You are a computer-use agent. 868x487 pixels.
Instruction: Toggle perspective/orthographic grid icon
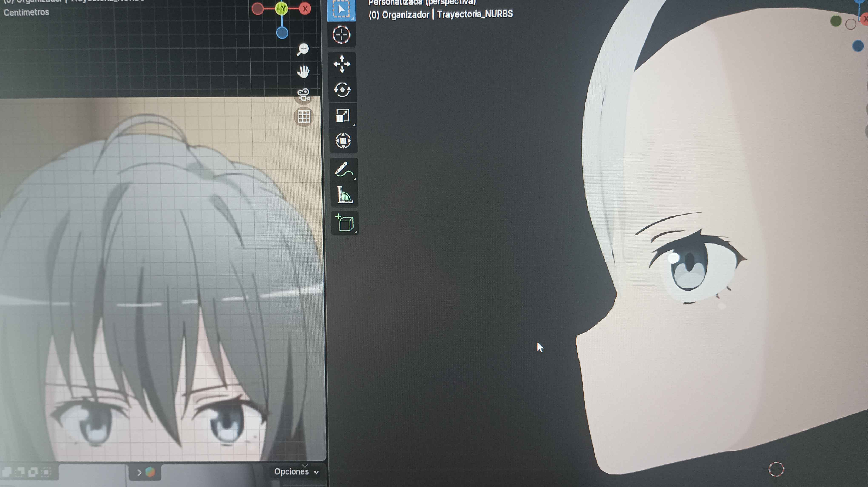tap(304, 117)
